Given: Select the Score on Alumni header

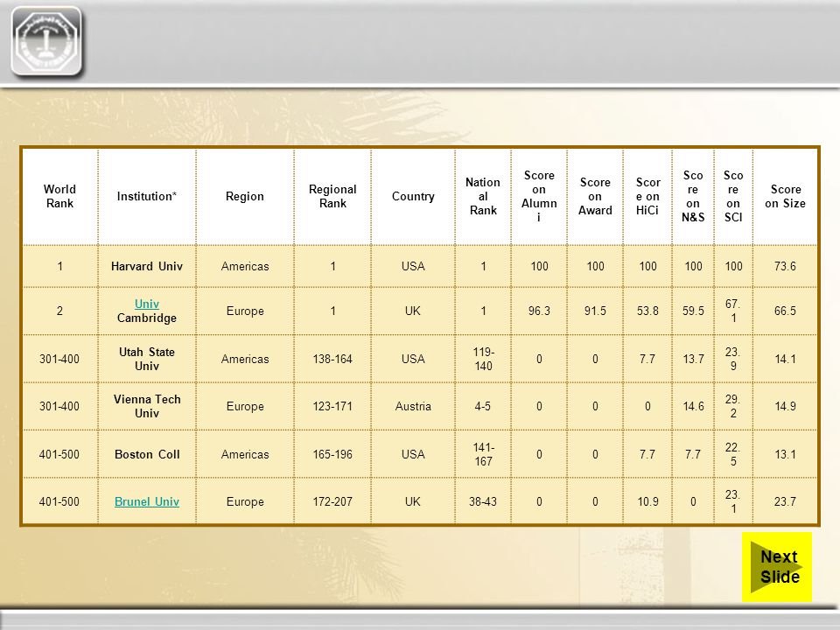Looking at the screenshot, I should tap(539, 196).
